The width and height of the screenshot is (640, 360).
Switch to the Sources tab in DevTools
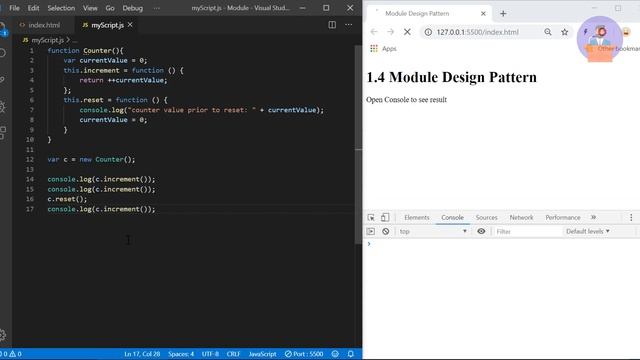tap(487, 218)
